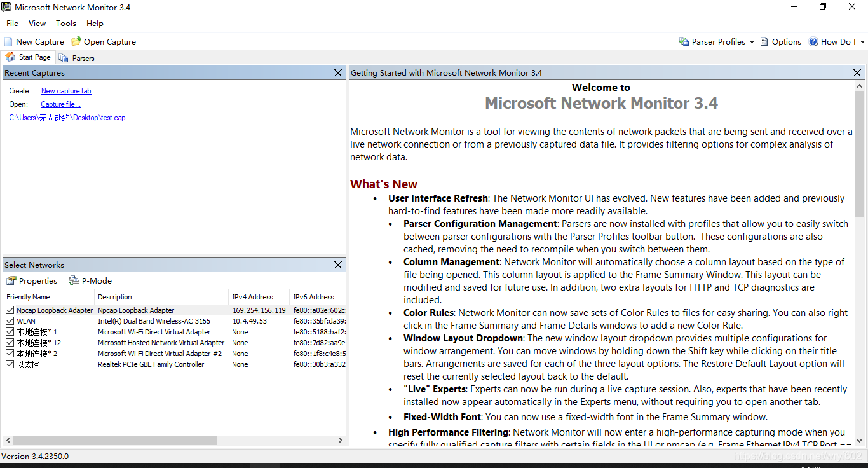Click the P-Mode button label
This screenshot has width=868, height=468.
click(97, 281)
